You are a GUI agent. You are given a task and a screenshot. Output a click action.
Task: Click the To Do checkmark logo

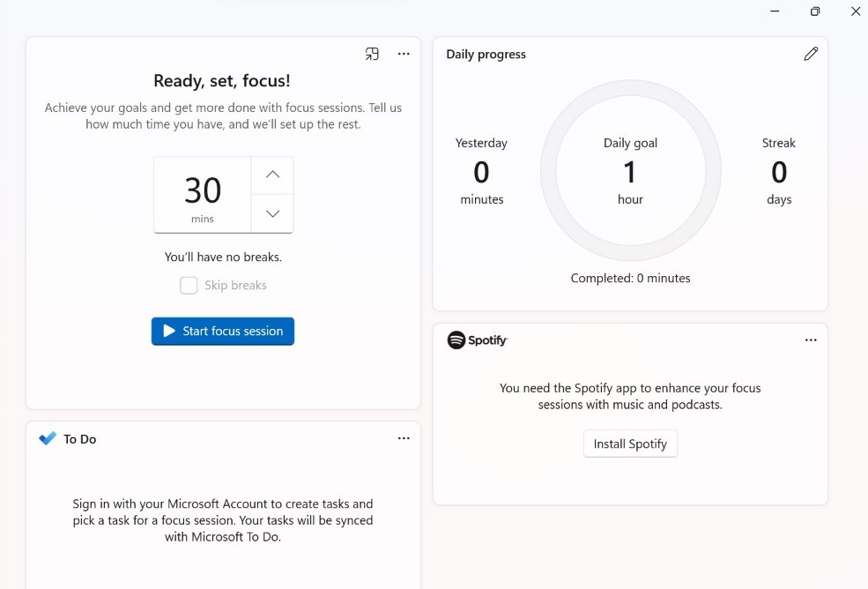[48, 438]
